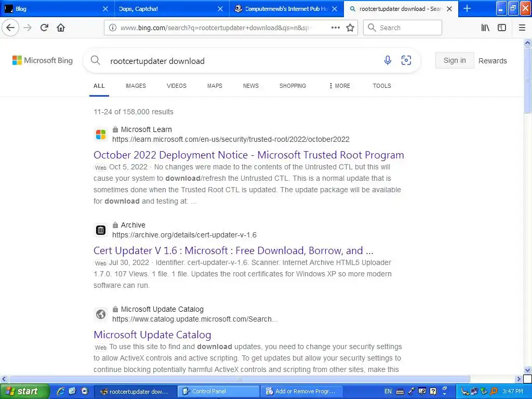Open Microsoft Update Catalog result title

tap(152, 335)
